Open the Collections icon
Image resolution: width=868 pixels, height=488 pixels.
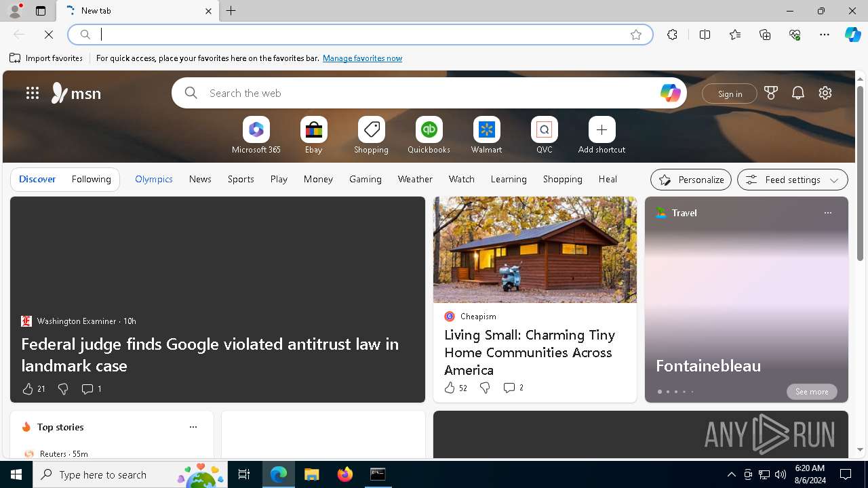[765, 35]
